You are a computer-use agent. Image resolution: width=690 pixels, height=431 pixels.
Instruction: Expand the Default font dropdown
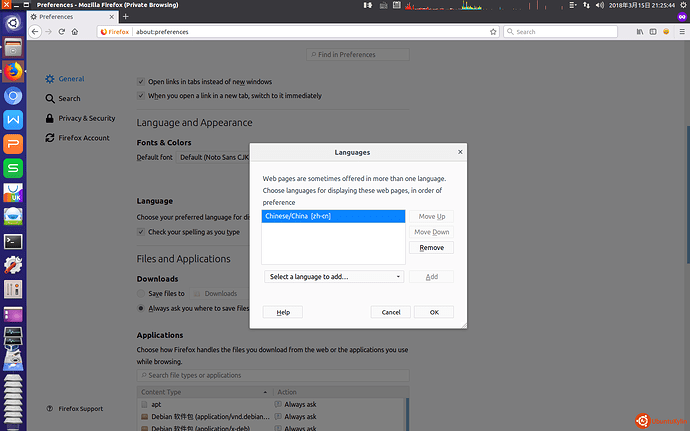point(214,157)
